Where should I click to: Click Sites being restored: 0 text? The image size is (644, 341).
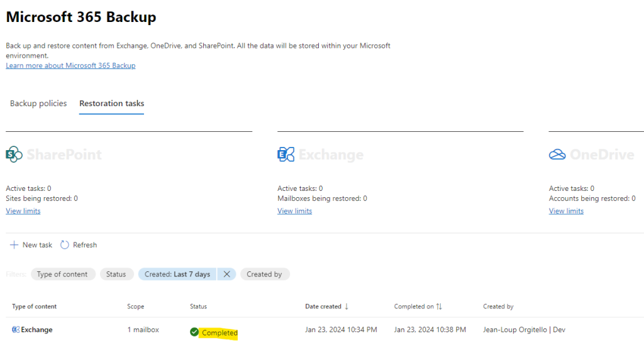coord(42,198)
